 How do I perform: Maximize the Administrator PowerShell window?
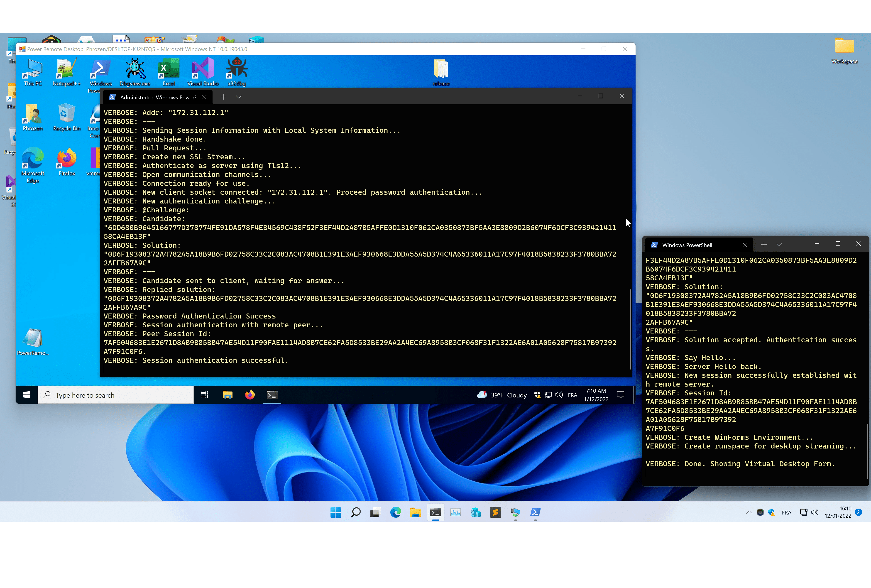tap(601, 96)
